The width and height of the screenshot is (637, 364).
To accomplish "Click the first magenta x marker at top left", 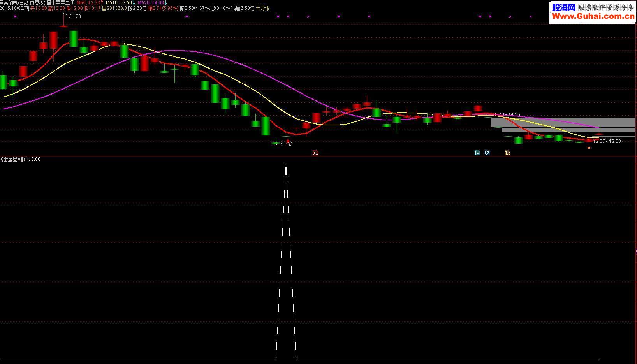I will pyautogui.click(x=15, y=16).
